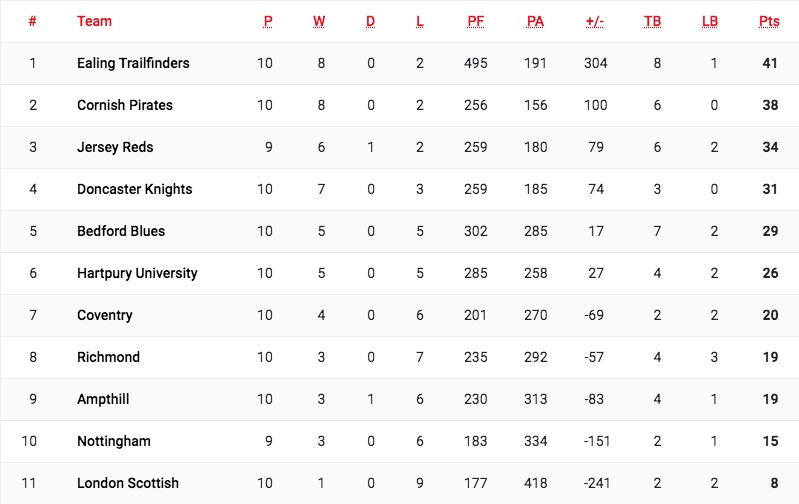Select the Hartpury University team name
Viewport: 799px width, 504px height.
(137, 273)
